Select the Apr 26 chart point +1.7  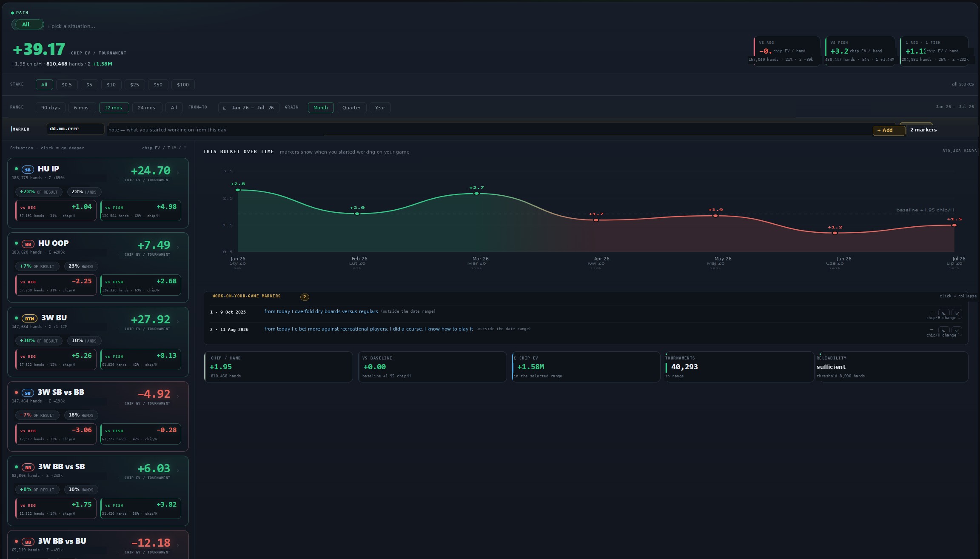tap(596, 220)
